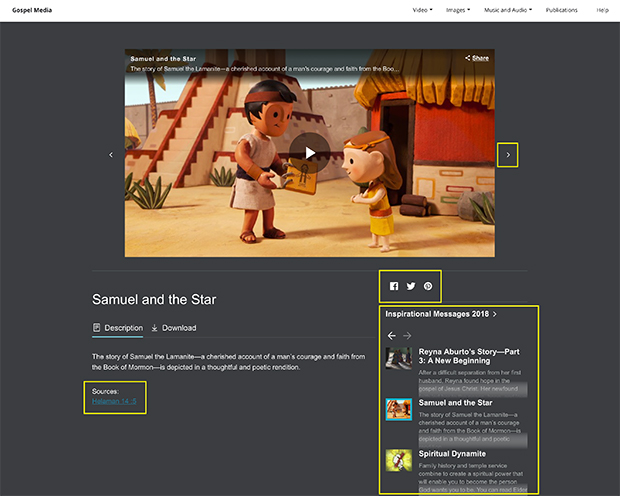Open the Spiritual Dynamite title

pyautogui.click(x=452, y=454)
